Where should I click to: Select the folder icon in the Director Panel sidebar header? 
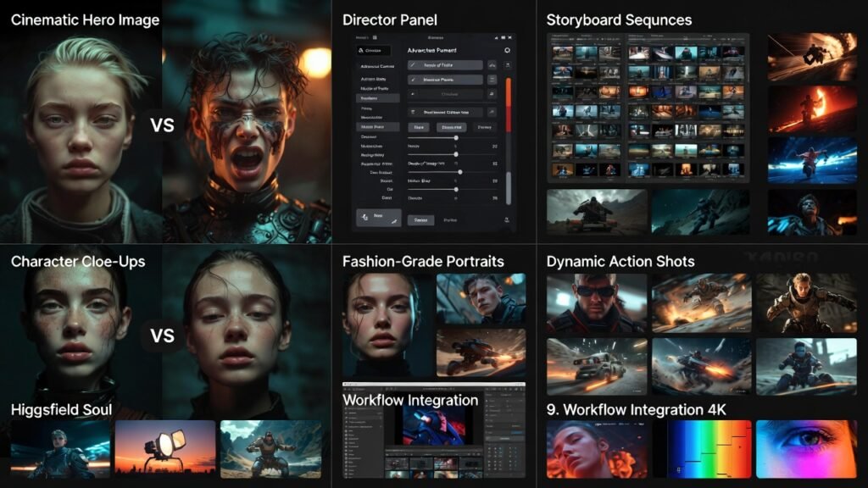[x=360, y=50]
